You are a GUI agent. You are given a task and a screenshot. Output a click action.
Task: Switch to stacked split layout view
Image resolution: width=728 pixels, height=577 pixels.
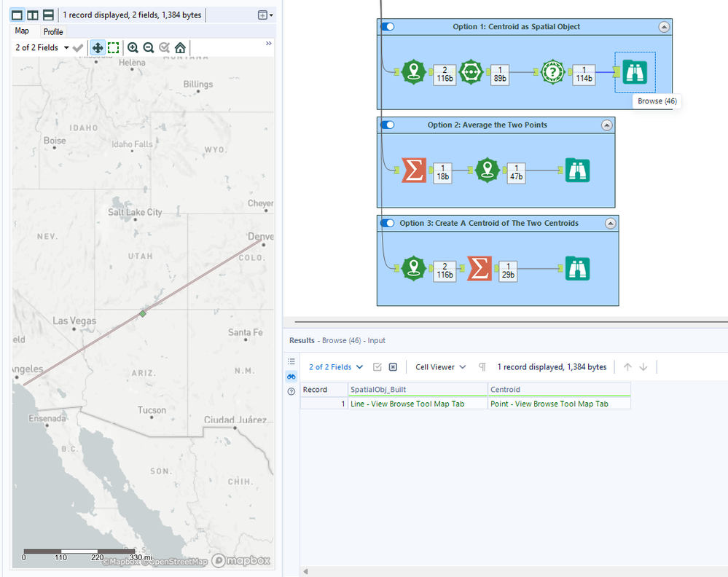pyautogui.click(x=48, y=15)
